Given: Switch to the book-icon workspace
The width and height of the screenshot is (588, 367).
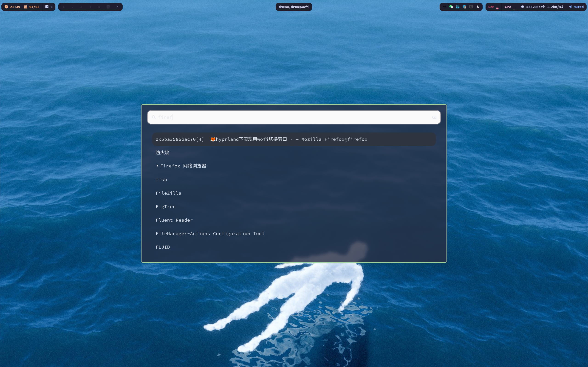Looking at the screenshot, I should 108,7.
